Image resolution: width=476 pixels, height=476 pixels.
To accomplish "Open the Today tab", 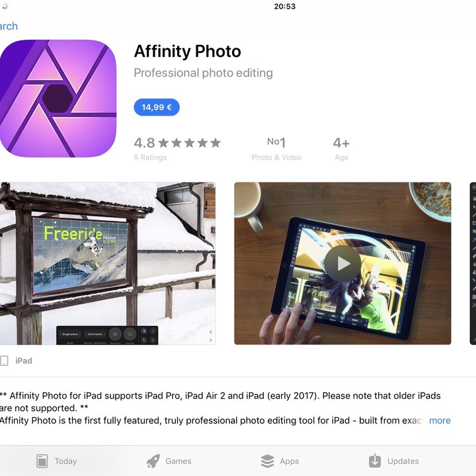I will coord(57,461).
